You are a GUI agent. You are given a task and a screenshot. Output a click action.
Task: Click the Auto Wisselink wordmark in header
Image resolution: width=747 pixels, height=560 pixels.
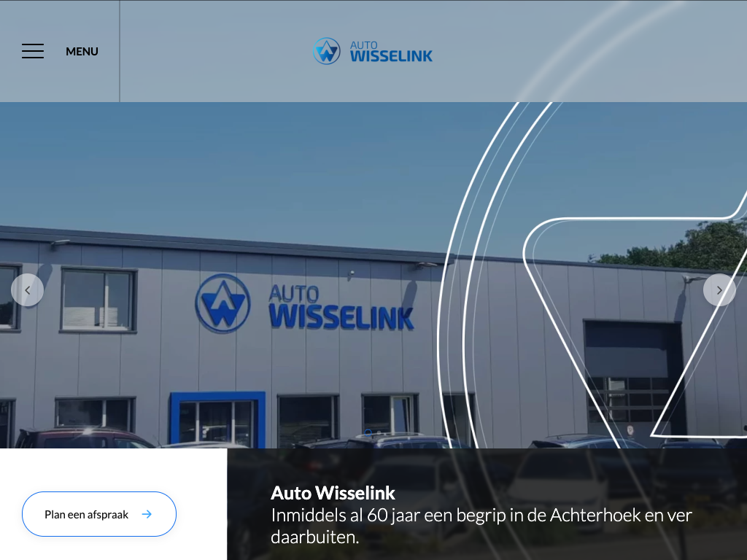coord(391,52)
